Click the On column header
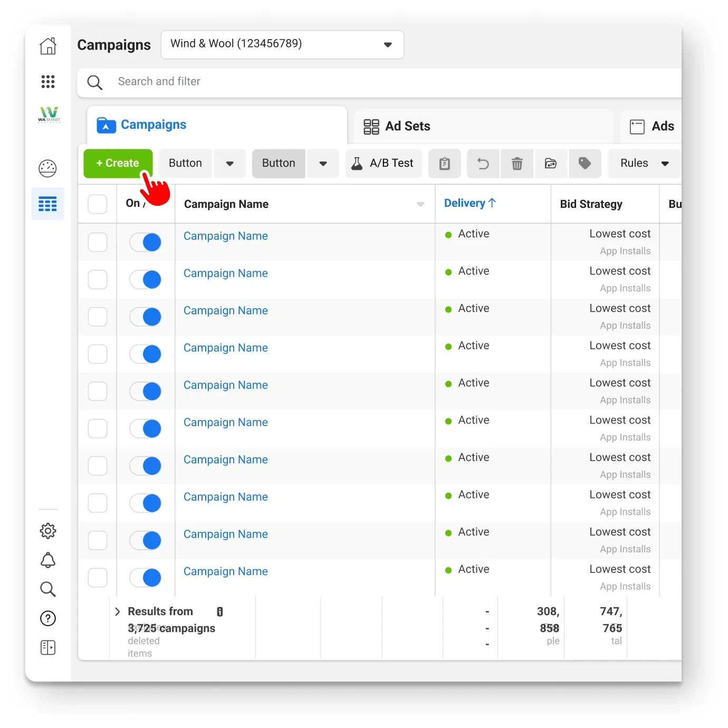The height and width of the screenshot is (728, 728). point(136,204)
